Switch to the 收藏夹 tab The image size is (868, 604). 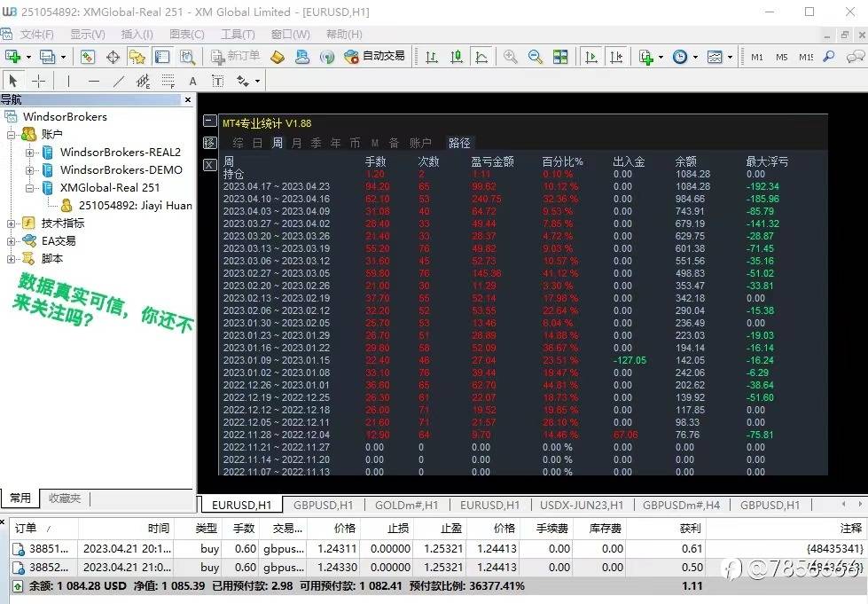click(65, 498)
